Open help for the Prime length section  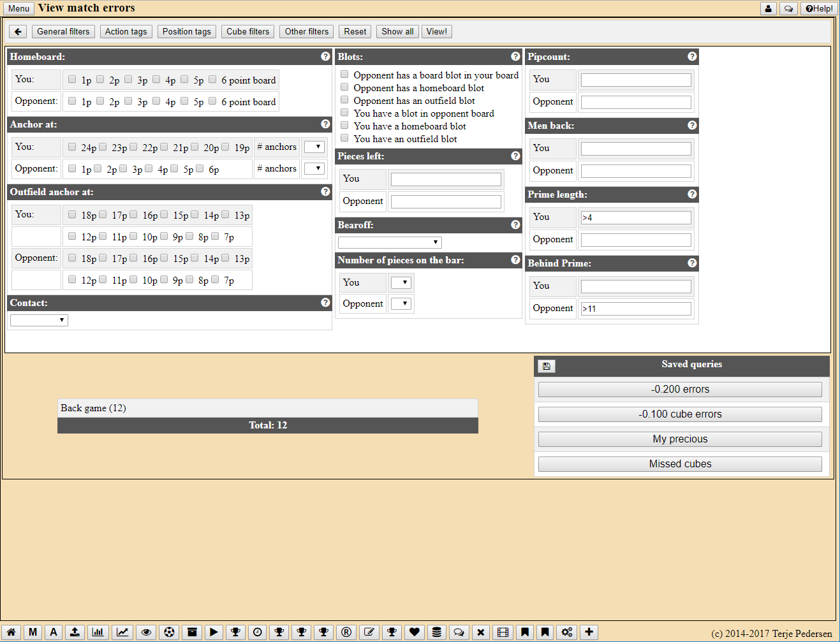tap(692, 194)
